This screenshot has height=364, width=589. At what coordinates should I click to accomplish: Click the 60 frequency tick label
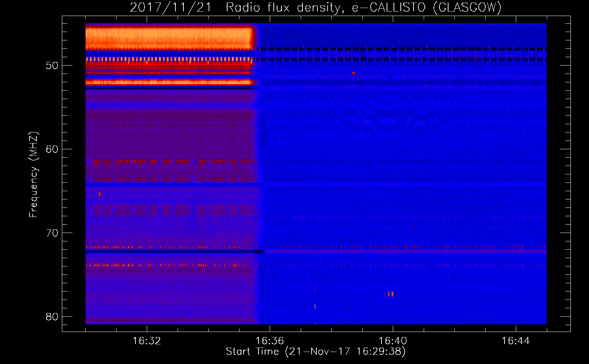[52, 149]
